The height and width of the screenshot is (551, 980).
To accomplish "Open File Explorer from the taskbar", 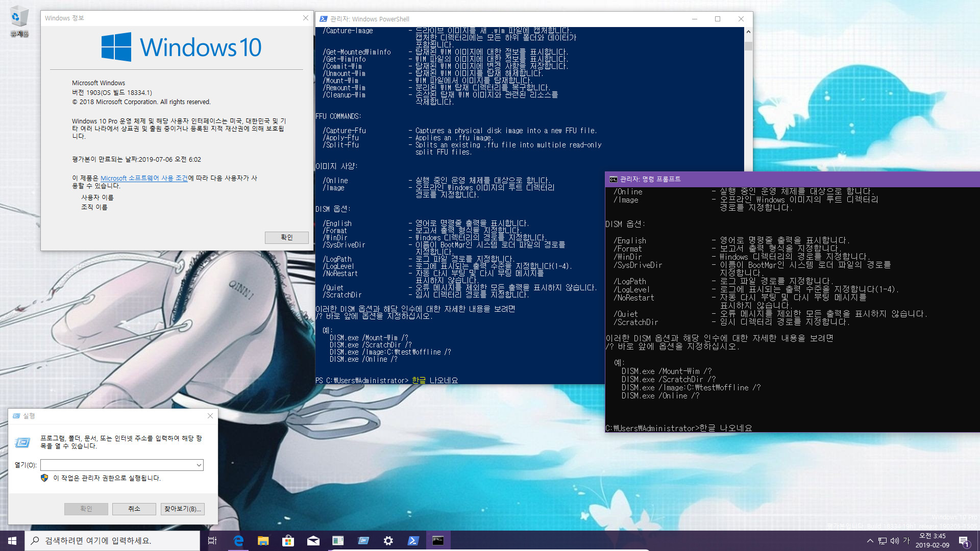I will pos(263,540).
